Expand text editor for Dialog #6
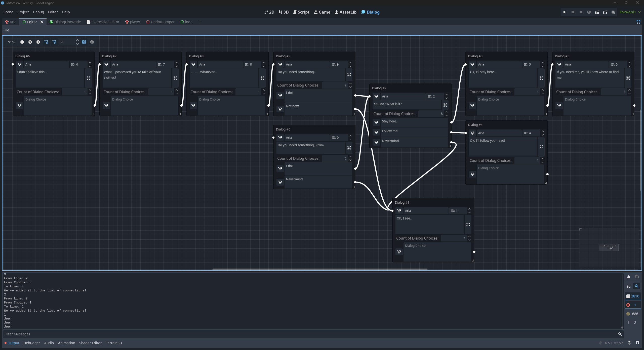The image size is (644, 350). click(89, 78)
